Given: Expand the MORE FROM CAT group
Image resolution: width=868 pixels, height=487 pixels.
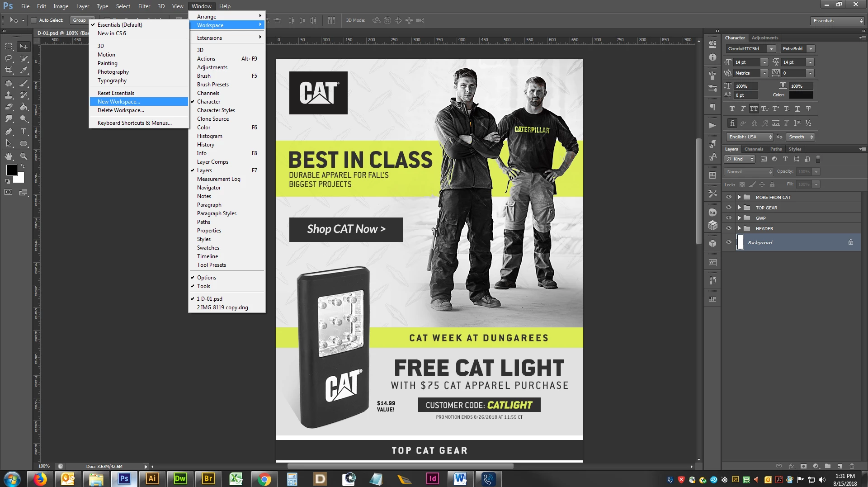Looking at the screenshot, I should [x=740, y=197].
